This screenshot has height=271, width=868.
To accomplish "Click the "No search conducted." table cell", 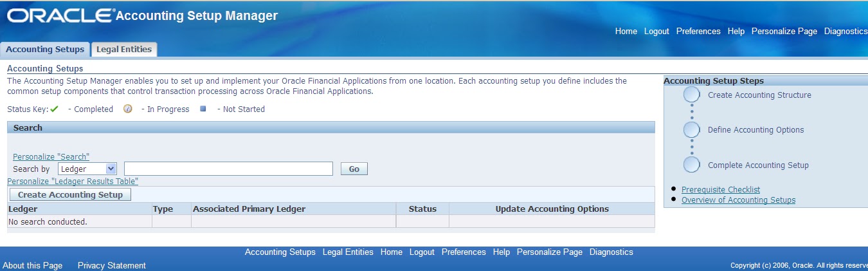I will 79,221.
